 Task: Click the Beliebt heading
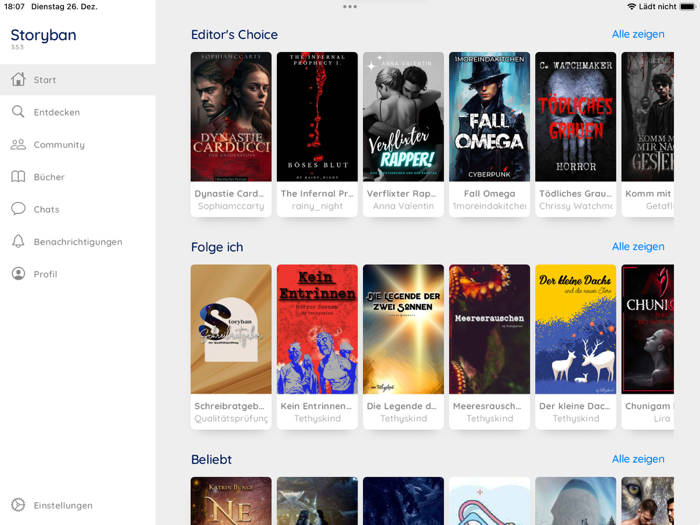[x=211, y=459]
